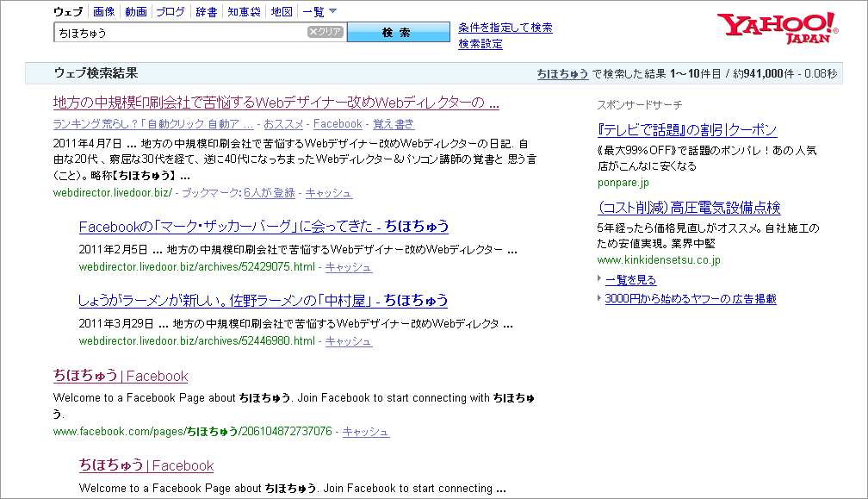The image size is (868, 499).
Task: Open result 地方の中規模印刷会社で苦悩するWebデザイナー
Action: [276, 103]
